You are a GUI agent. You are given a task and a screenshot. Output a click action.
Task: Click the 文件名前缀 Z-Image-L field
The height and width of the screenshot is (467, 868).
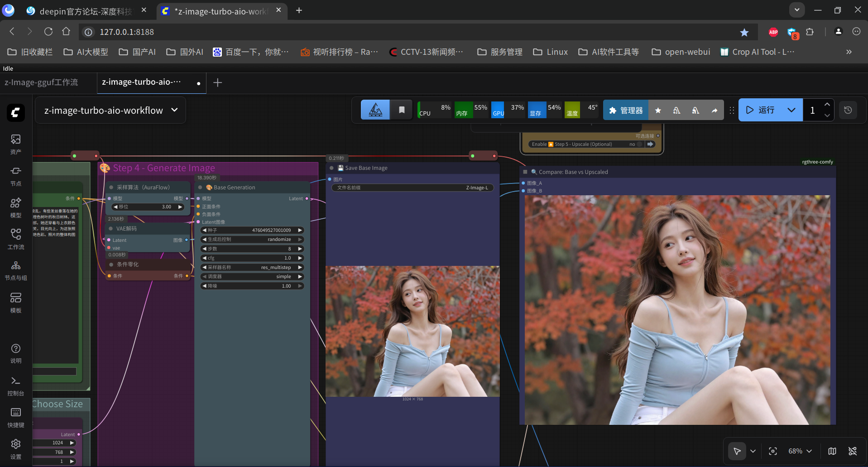(x=413, y=188)
